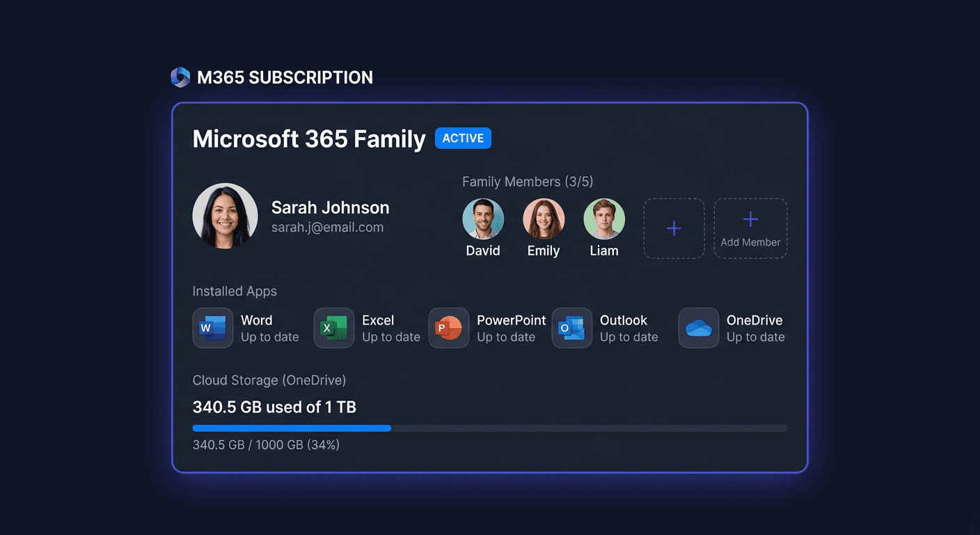Select Emily's family member avatar
The height and width of the screenshot is (535, 980).
544,218
